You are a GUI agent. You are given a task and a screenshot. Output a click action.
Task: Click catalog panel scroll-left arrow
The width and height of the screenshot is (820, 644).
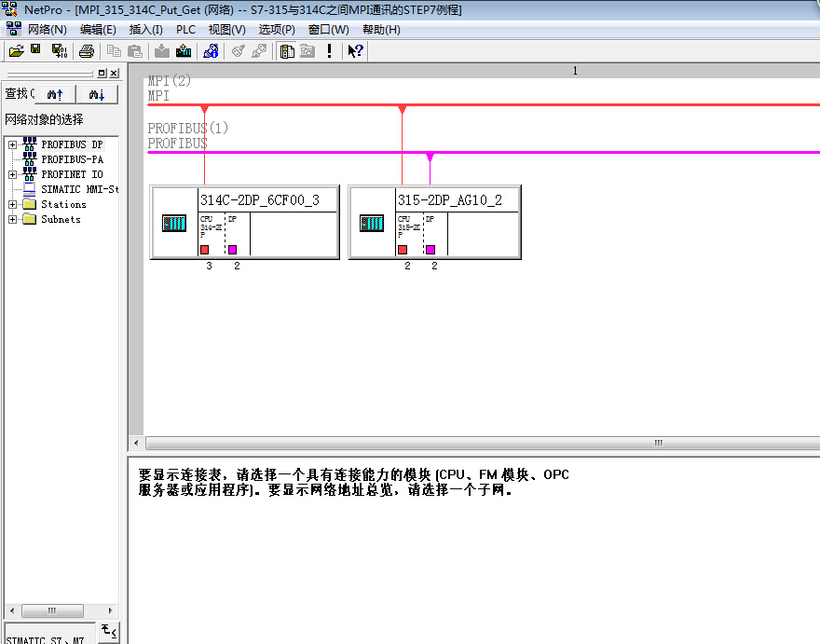12,610
